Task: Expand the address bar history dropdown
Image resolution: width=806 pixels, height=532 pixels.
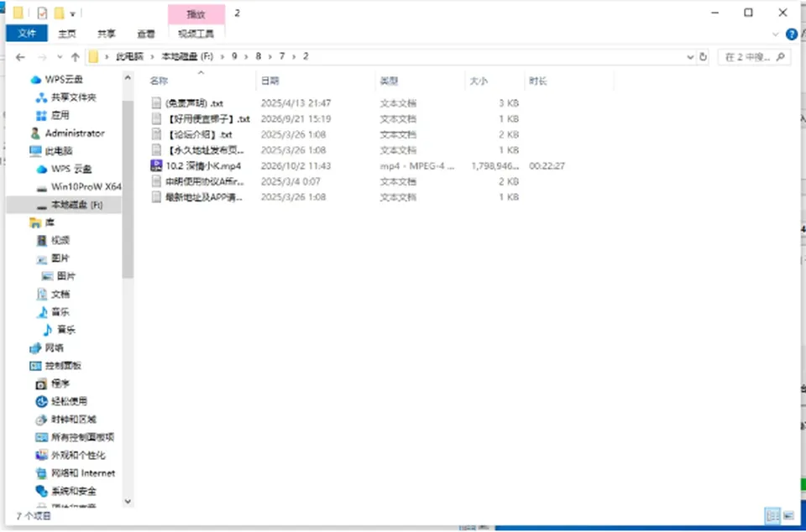Action: click(x=690, y=56)
